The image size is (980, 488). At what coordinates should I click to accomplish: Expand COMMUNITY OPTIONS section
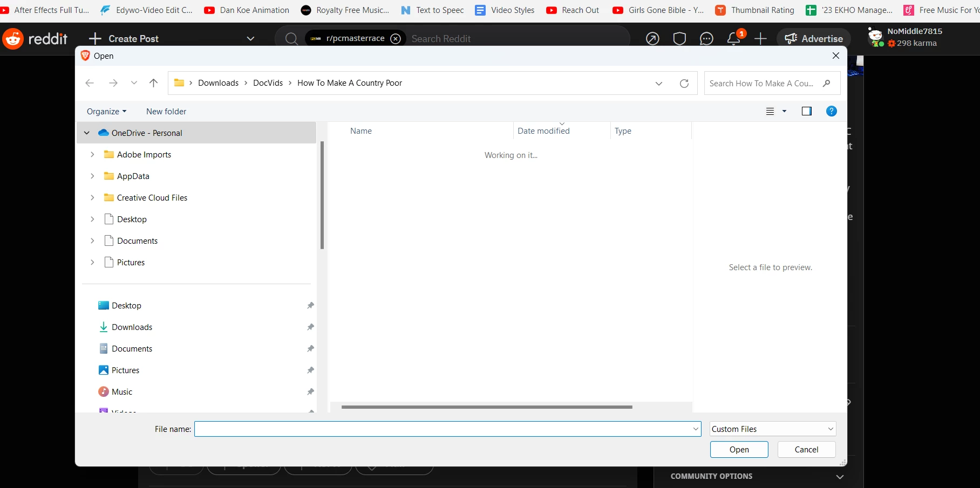click(840, 477)
